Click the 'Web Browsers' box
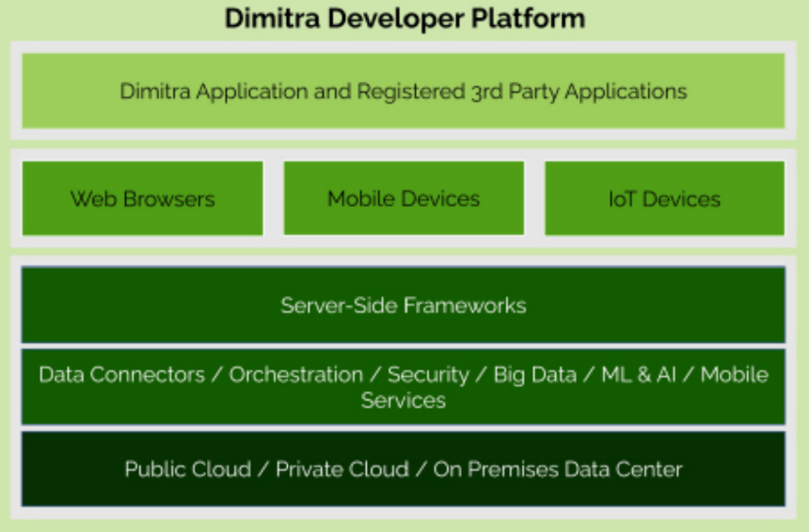 (142, 198)
